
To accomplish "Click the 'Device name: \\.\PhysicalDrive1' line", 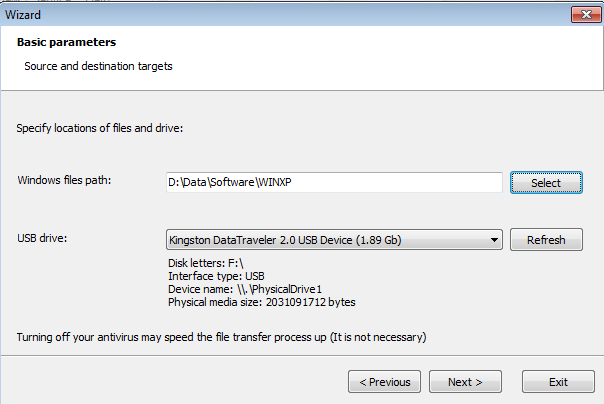I will coord(245,289).
